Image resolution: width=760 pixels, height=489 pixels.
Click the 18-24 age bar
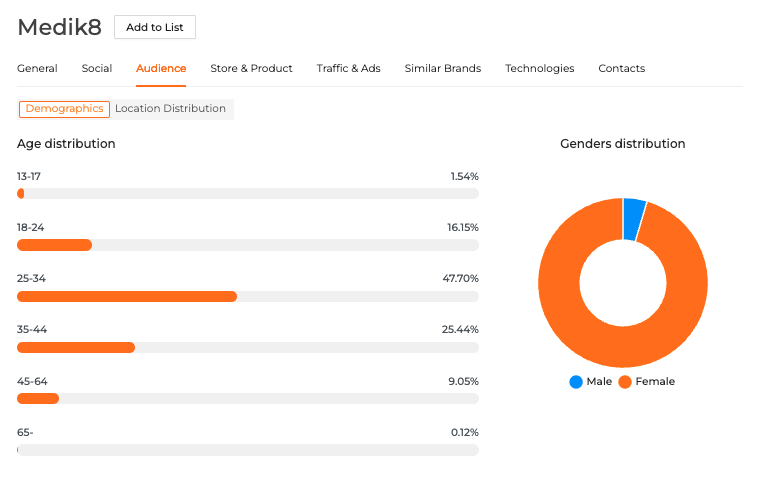coord(55,245)
